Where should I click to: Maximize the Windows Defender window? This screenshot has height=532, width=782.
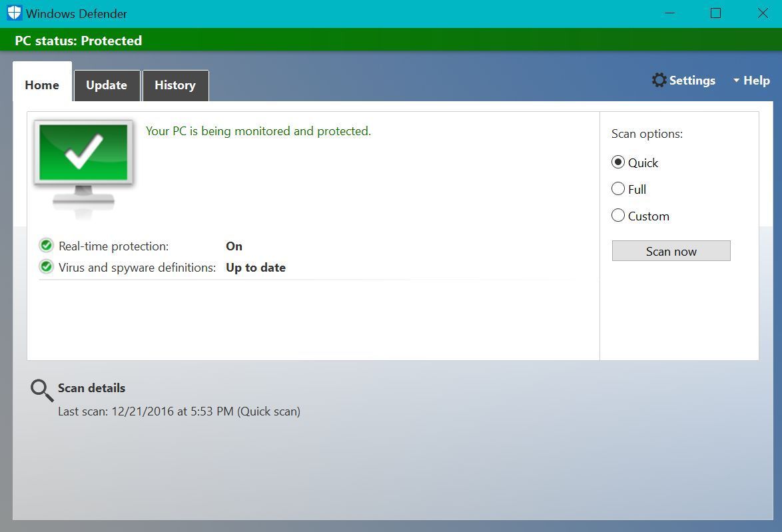pyautogui.click(x=715, y=13)
